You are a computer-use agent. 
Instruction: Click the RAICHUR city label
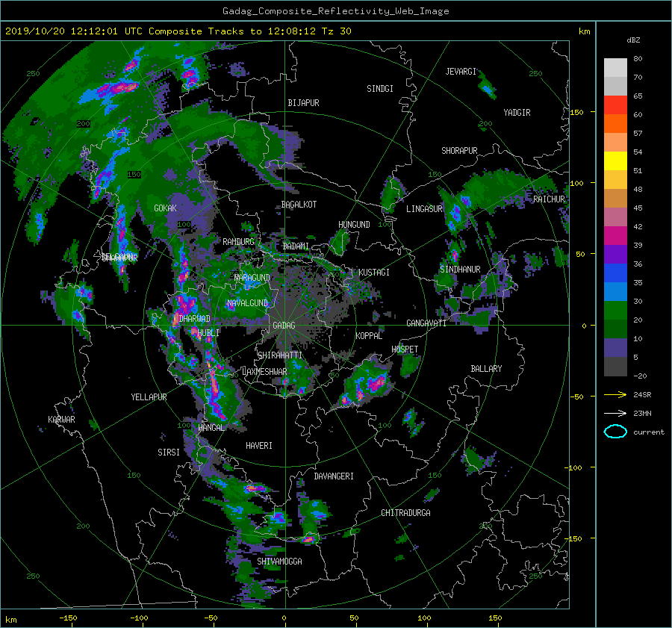[549, 199]
